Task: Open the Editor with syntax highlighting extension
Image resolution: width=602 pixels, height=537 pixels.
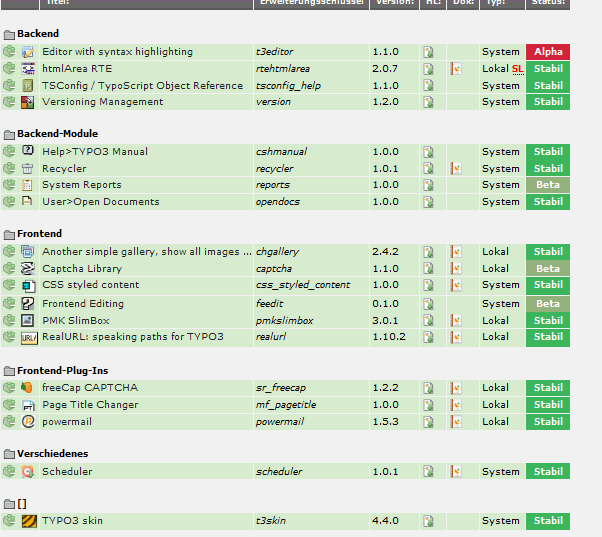Action: (x=117, y=51)
